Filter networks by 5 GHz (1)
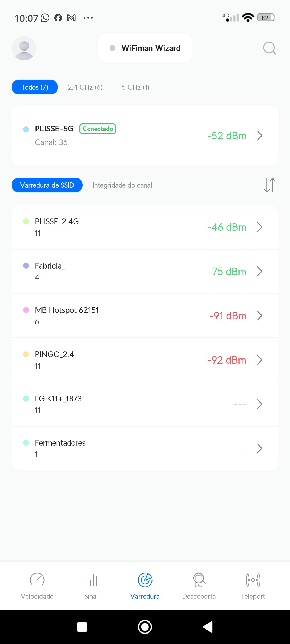290x644 pixels. (136, 87)
